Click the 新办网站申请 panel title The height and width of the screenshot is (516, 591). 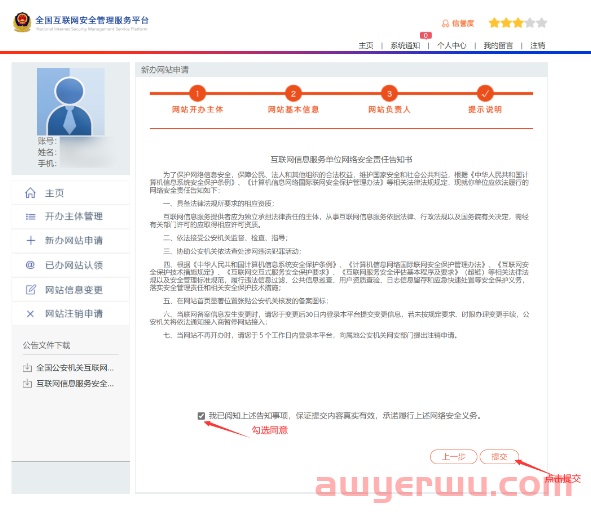(165, 70)
